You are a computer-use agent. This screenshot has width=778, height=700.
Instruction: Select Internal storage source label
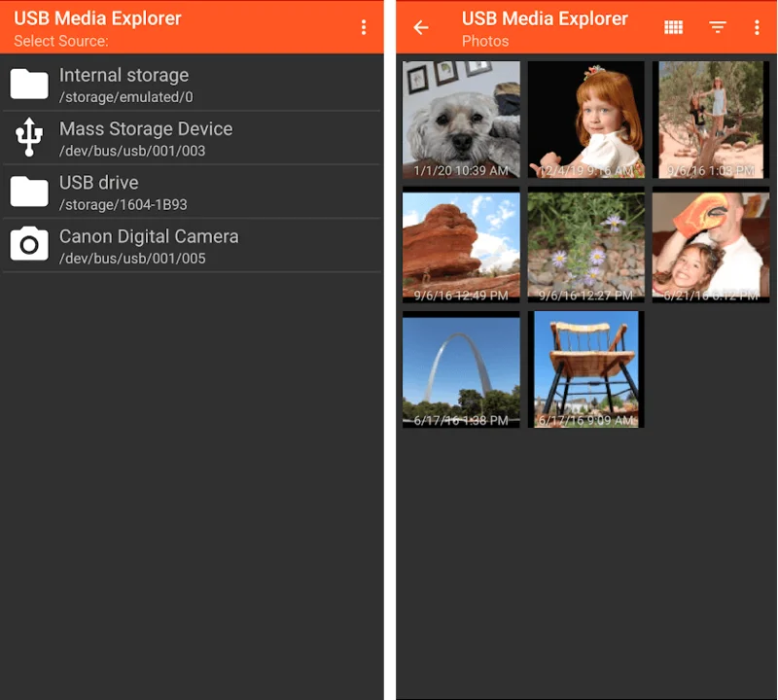[x=124, y=76]
